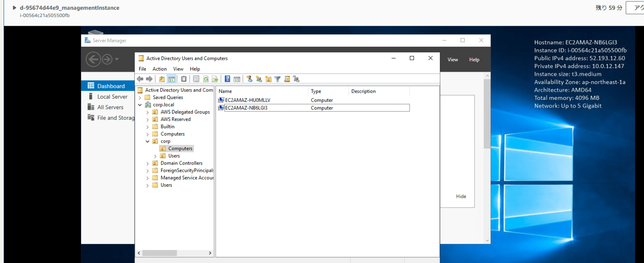Expand the Saved Queries node
Screen dimensions: 644x263
pos(140,98)
